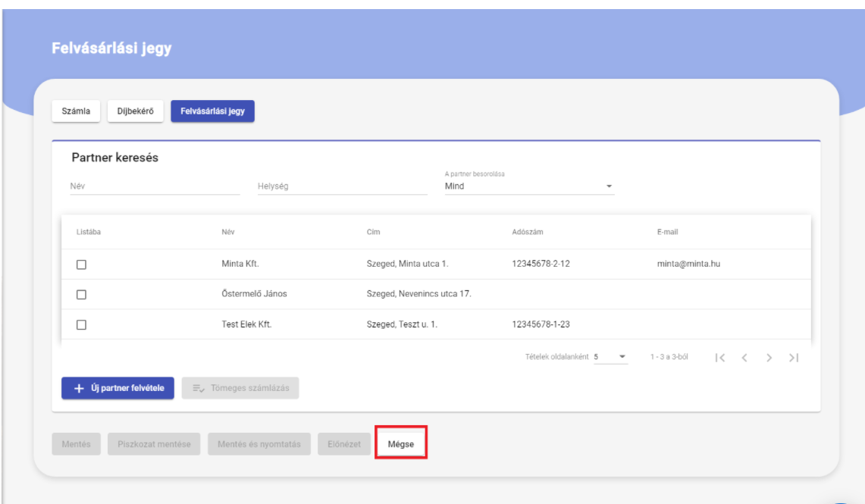Click the Cím column header
The height and width of the screenshot is (504, 865).
374,232
